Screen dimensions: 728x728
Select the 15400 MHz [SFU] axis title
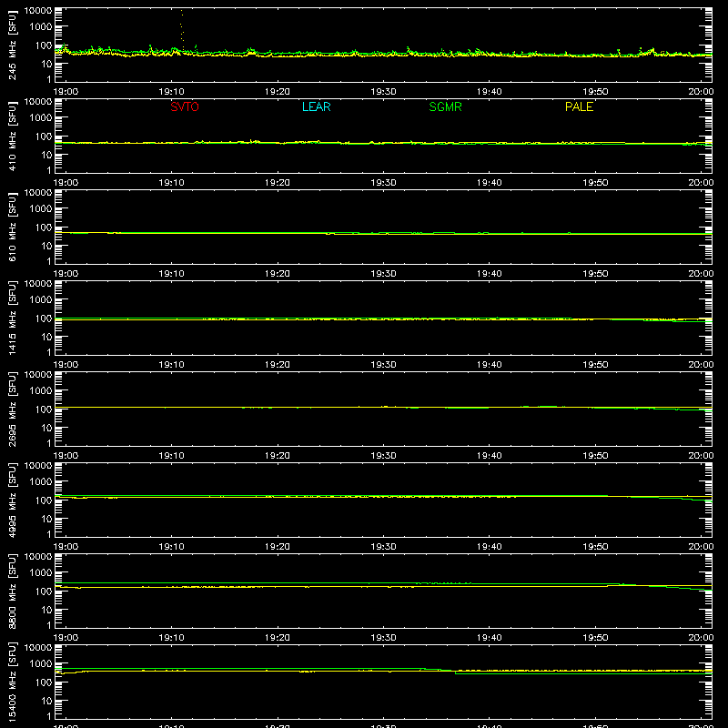[x=12, y=682]
